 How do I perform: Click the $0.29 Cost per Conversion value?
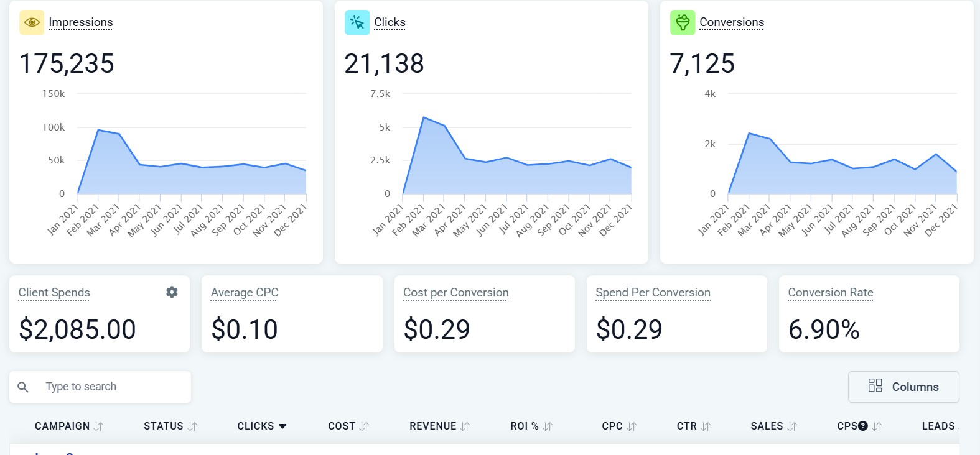[437, 329]
